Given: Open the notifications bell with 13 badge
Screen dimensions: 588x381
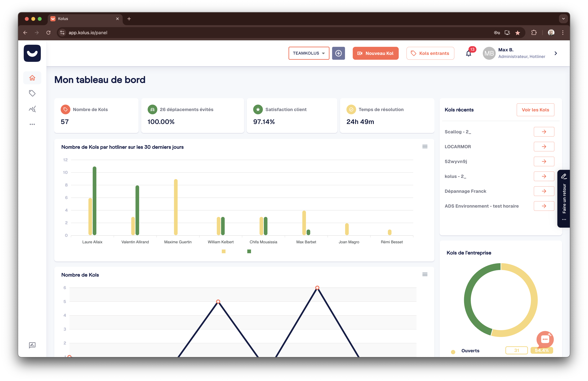Looking at the screenshot, I should click(468, 53).
